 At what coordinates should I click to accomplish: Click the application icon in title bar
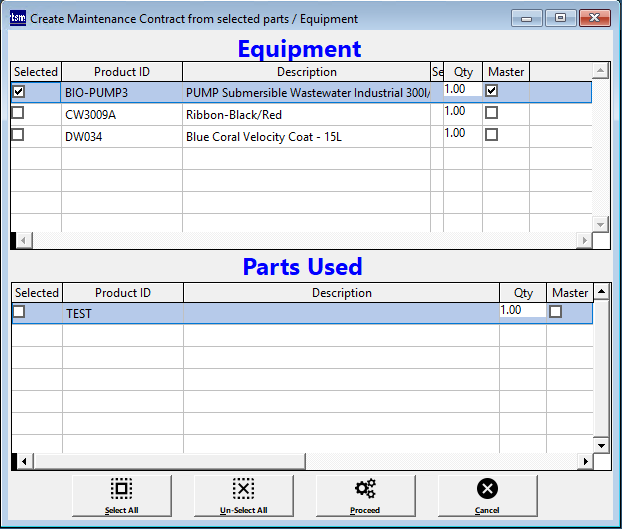(16, 19)
